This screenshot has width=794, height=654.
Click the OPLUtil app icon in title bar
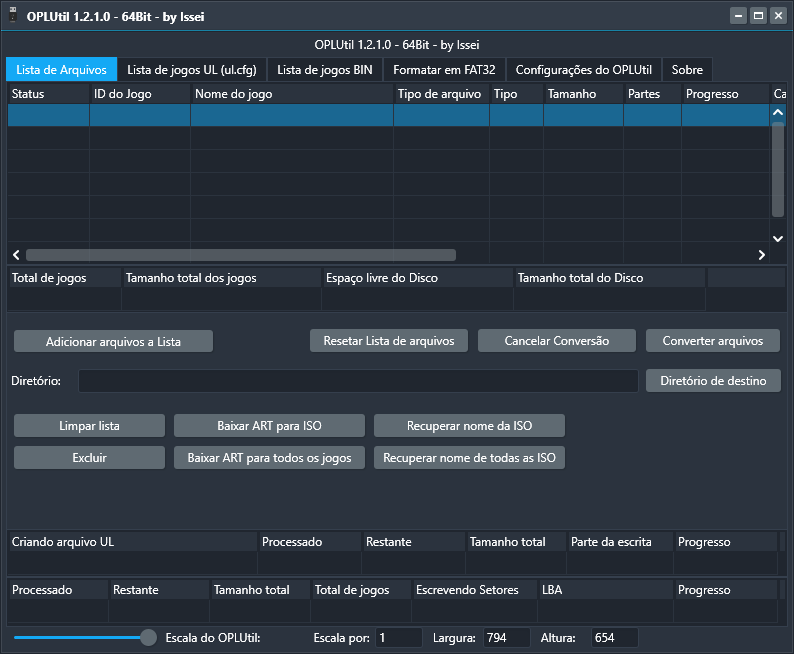[x=13, y=16]
